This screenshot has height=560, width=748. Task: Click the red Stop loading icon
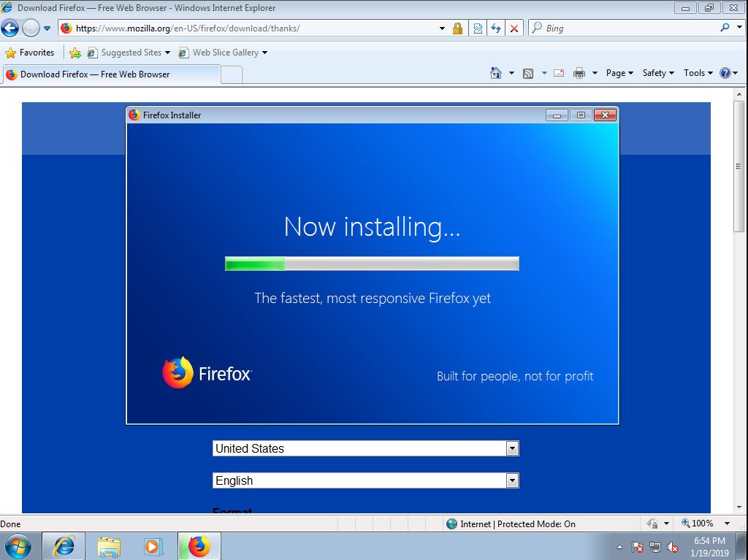pyautogui.click(x=514, y=28)
